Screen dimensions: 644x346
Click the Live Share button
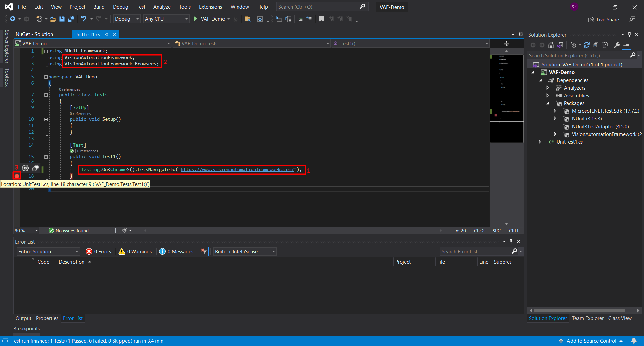tap(604, 19)
